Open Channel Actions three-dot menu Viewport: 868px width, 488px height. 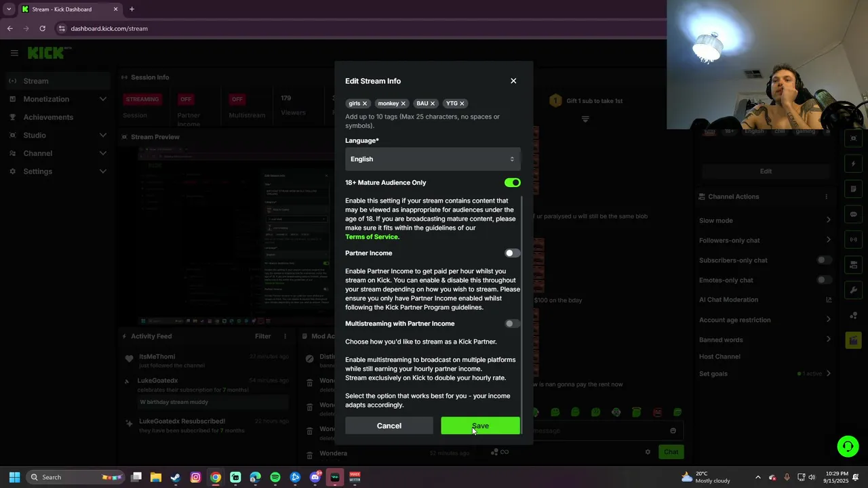pyautogui.click(x=826, y=197)
